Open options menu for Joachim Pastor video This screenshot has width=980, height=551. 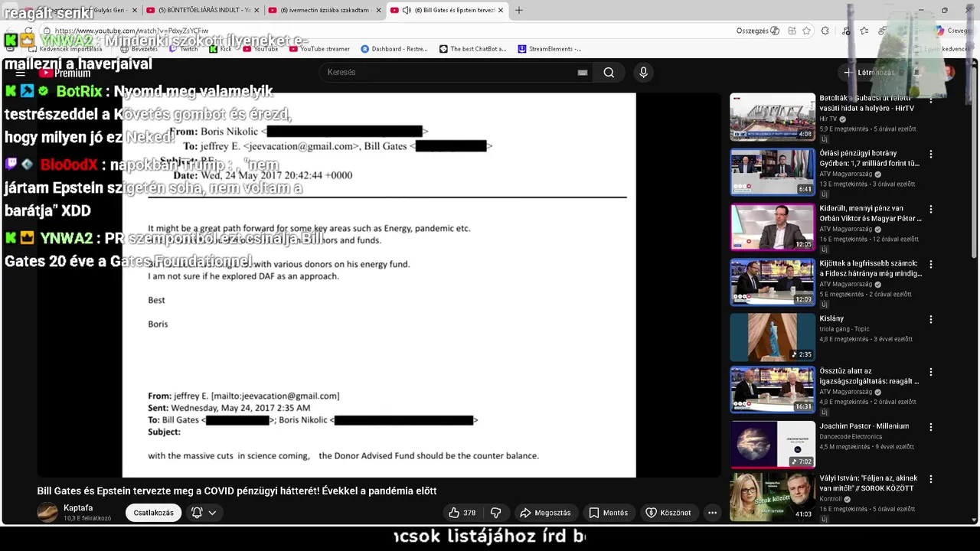[x=931, y=427]
